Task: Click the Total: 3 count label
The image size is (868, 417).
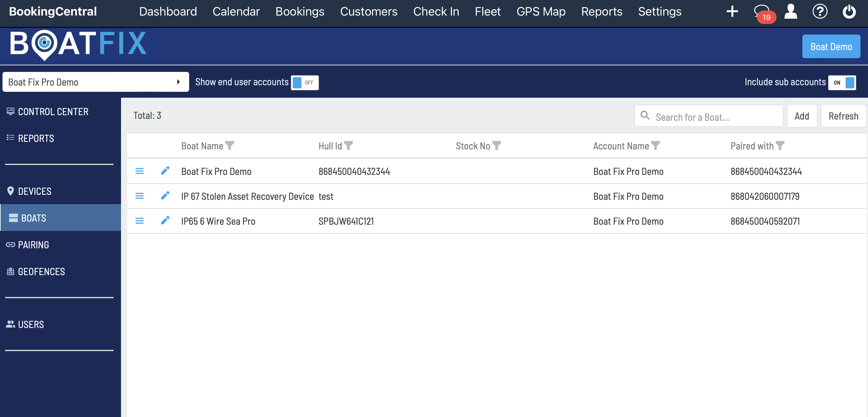Action: [x=147, y=116]
